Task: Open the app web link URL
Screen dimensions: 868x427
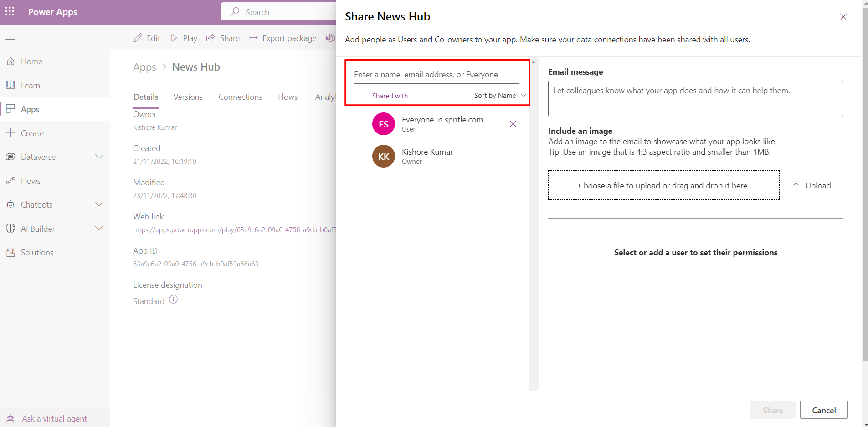Action: tap(234, 230)
